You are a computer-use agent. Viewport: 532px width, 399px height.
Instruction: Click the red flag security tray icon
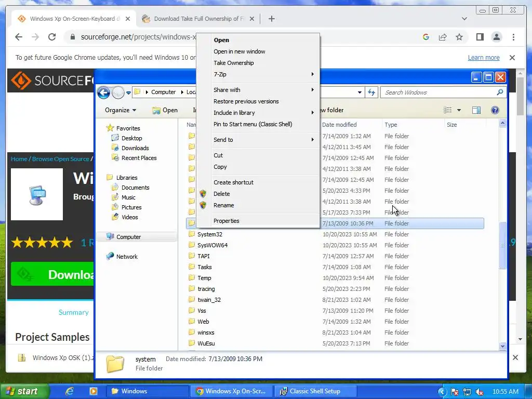tap(454, 392)
